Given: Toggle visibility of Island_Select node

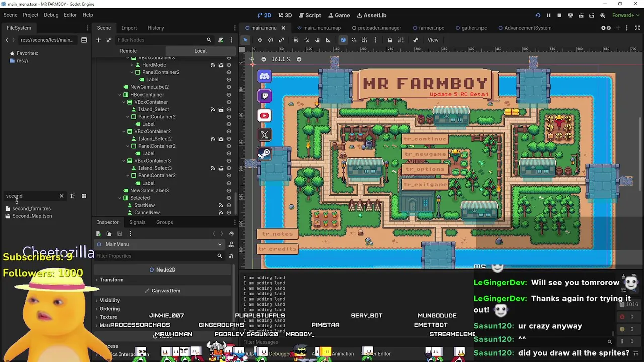Looking at the screenshot, I should tap(229, 109).
